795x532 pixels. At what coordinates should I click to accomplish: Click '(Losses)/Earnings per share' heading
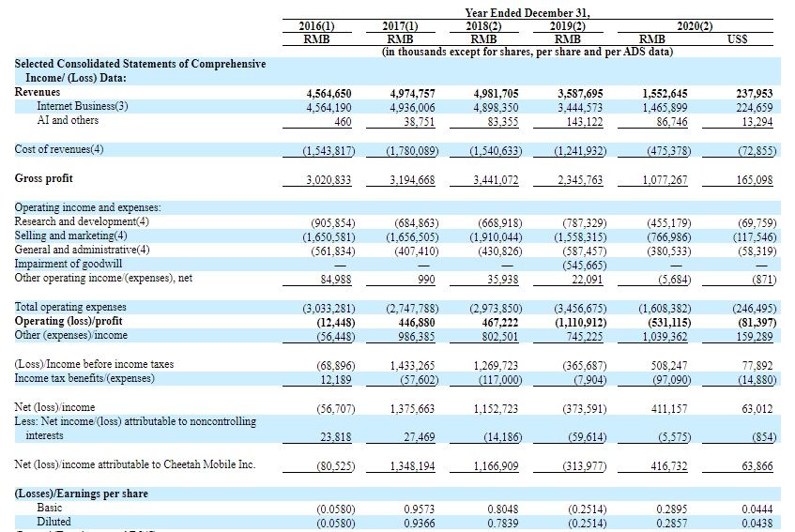pos(82,494)
